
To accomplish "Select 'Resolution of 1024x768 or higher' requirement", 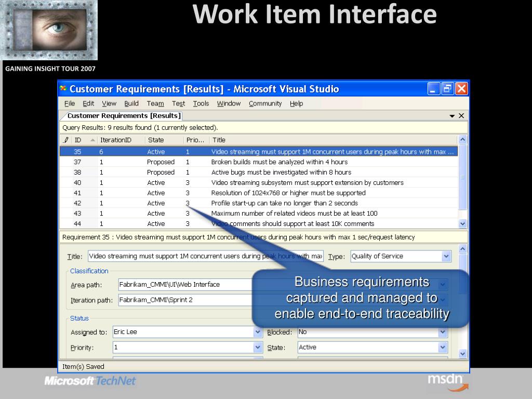I will point(259,193).
